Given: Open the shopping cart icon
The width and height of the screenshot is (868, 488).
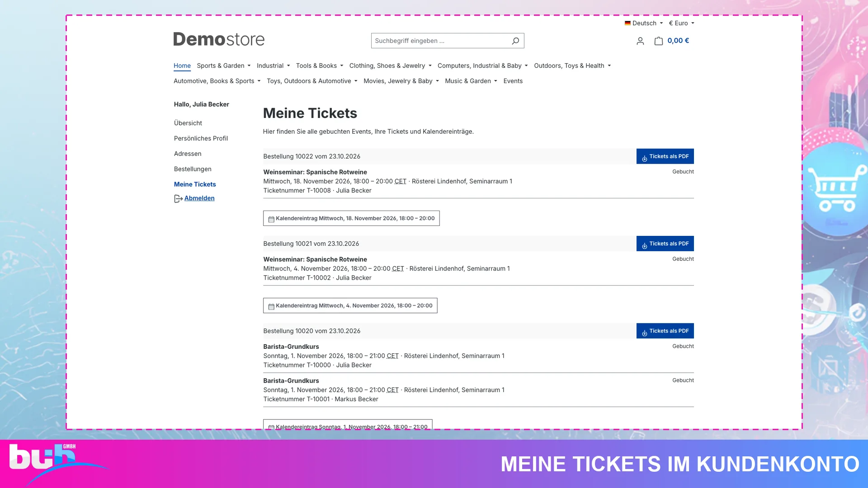Looking at the screenshot, I should [659, 41].
